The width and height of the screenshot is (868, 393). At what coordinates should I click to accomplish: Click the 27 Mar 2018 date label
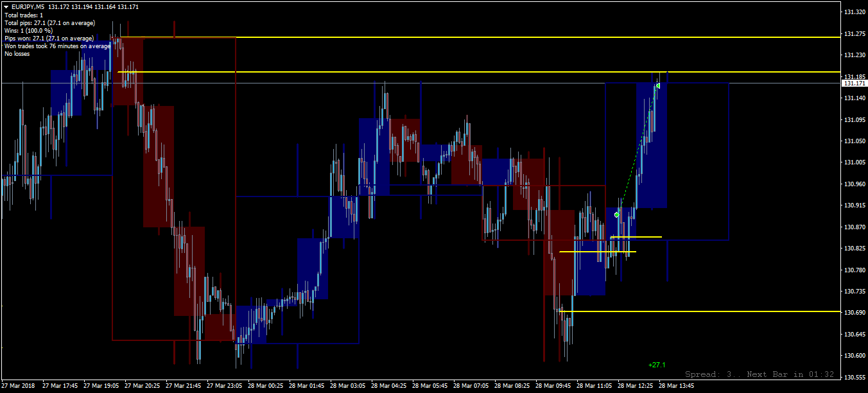tap(19, 387)
